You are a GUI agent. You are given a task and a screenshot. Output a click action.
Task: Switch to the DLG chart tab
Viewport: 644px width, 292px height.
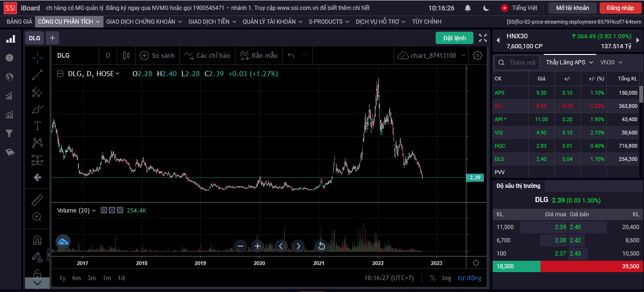pos(34,38)
